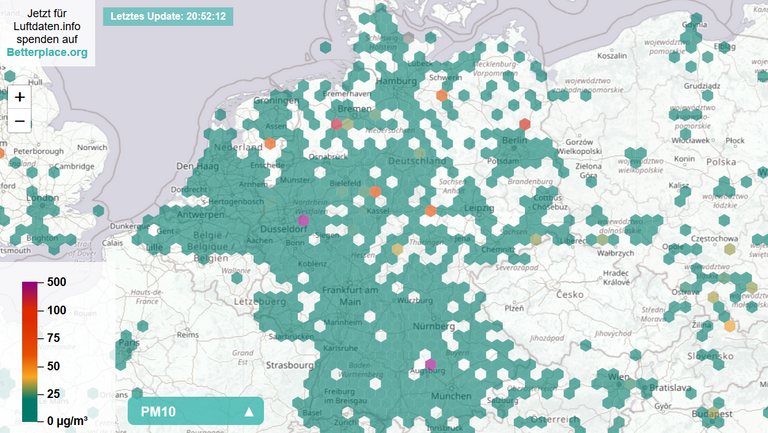768x433 pixels.
Task: Inspect the orange hexagon below Schwerin
Action: [442, 96]
